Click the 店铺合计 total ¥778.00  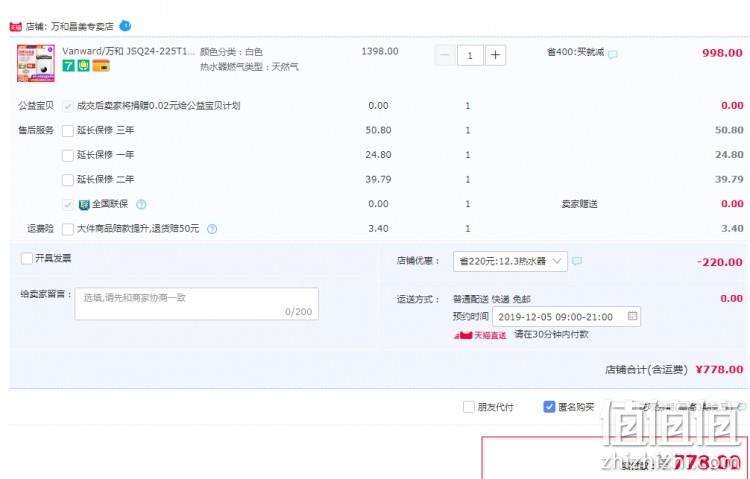tap(719, 369)
